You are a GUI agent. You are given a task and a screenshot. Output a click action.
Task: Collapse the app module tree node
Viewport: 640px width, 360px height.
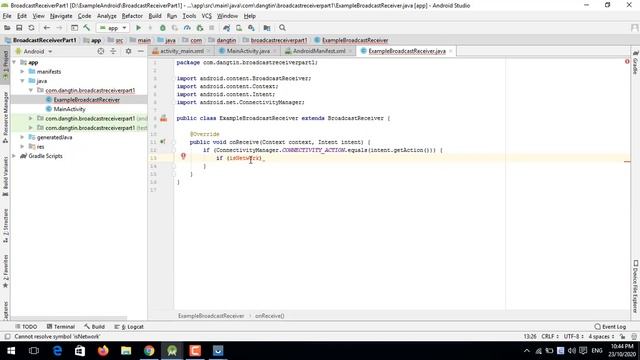[x=14, y=62]
